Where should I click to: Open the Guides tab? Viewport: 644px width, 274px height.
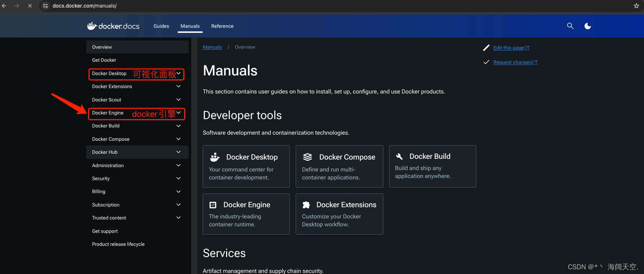coord(161,26)
